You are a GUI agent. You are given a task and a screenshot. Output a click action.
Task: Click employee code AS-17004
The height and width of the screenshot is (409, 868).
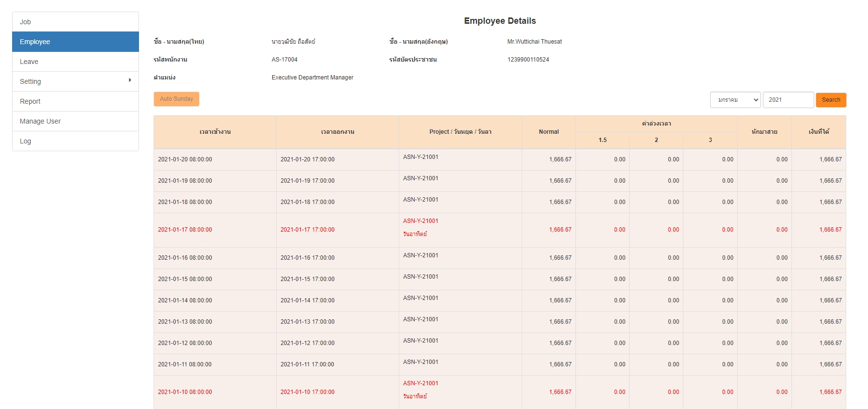coord(285,60)
